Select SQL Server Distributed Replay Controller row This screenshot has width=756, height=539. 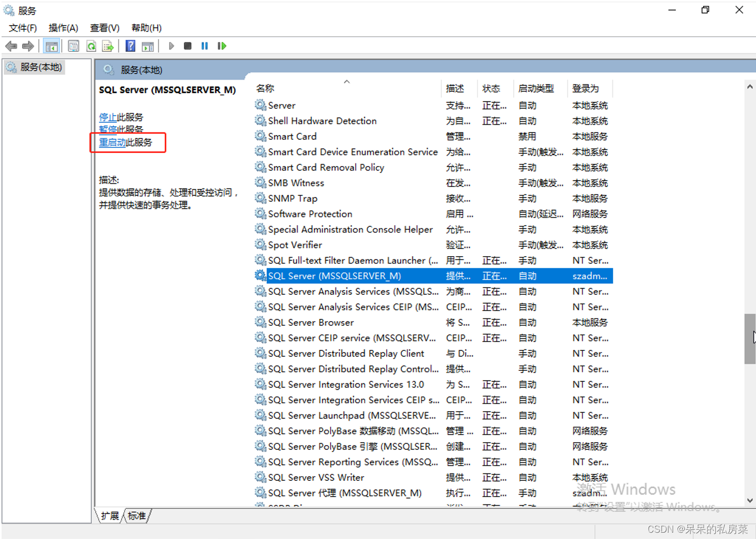(x=433, y=369)
